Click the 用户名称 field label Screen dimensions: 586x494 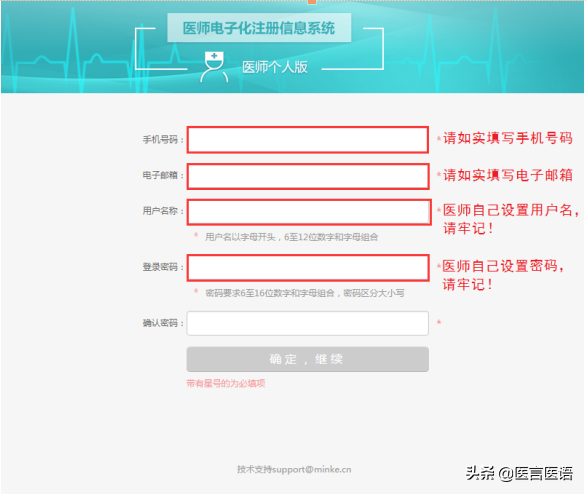click(x=163, y=211)
